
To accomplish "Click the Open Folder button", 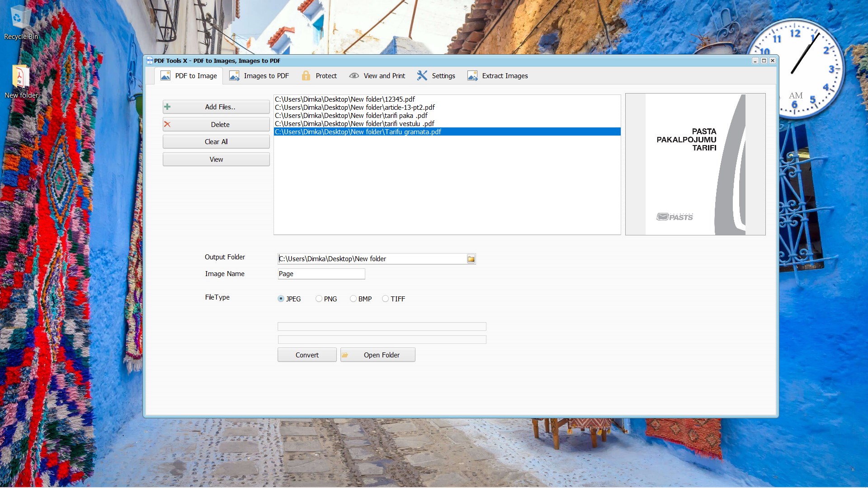I will coord(377,355).
